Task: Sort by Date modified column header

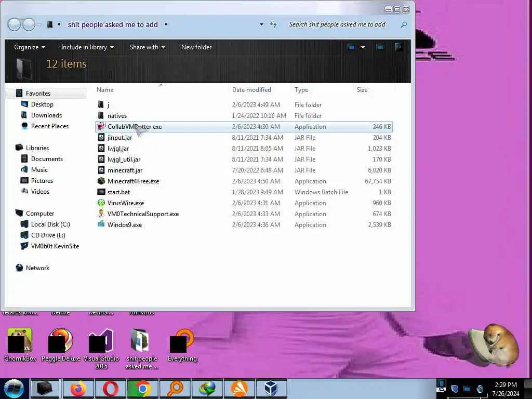Action: (x=251, y=89)
